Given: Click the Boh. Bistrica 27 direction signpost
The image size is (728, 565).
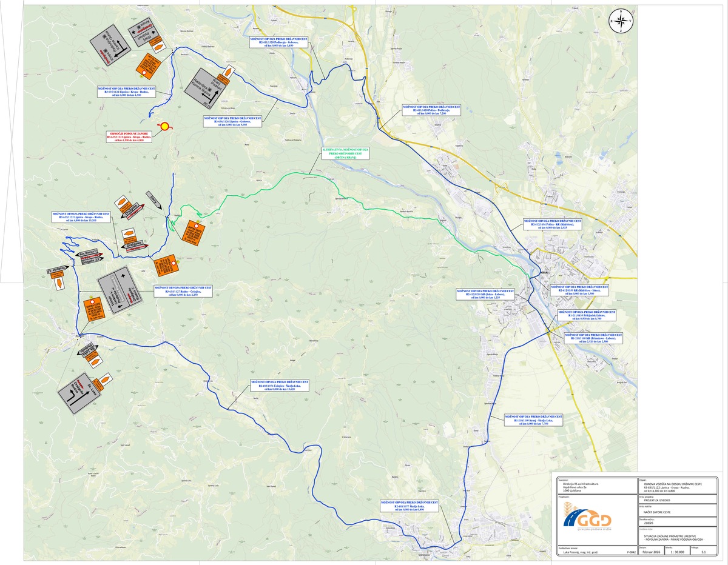Looking at the screenshot, I should pos(84,254).
